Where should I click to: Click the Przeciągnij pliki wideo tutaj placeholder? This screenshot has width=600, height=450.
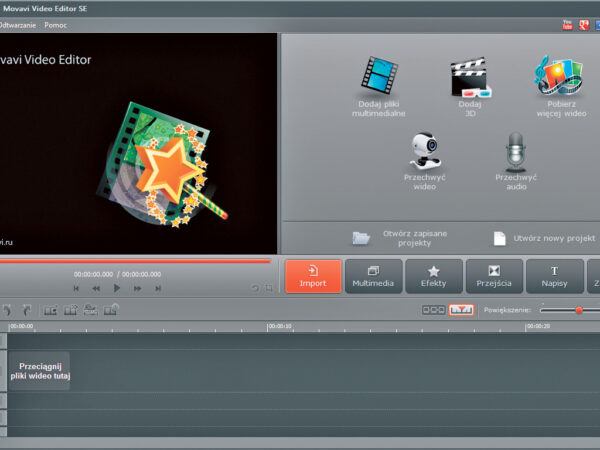40,370
